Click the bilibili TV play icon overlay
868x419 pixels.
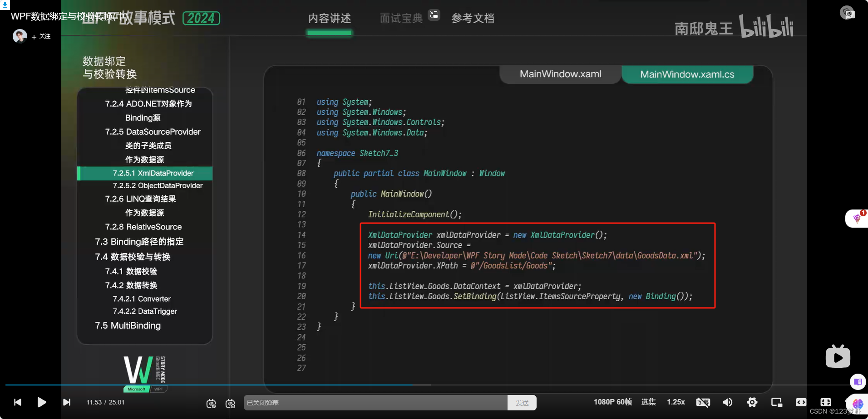[x=838, y=356]
